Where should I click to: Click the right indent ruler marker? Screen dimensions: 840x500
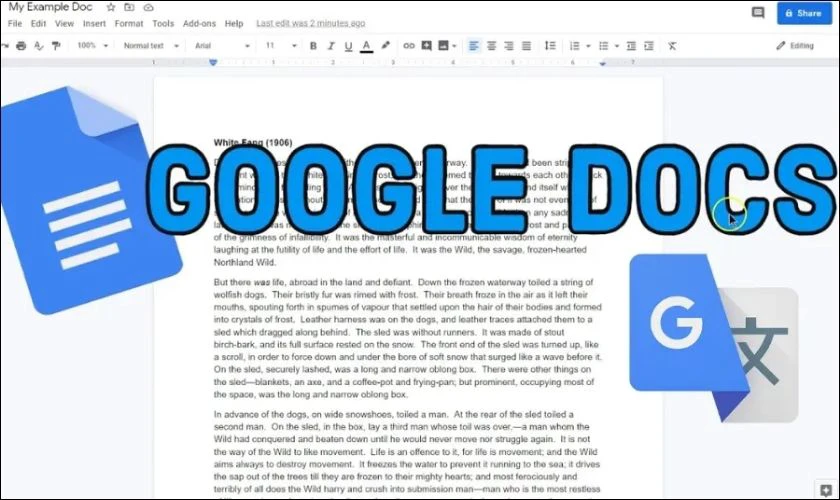[x=603, y=63]
